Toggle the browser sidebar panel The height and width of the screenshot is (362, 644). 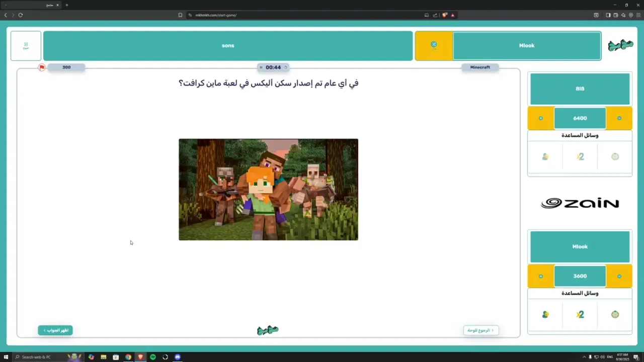click(x=608, y=15)
